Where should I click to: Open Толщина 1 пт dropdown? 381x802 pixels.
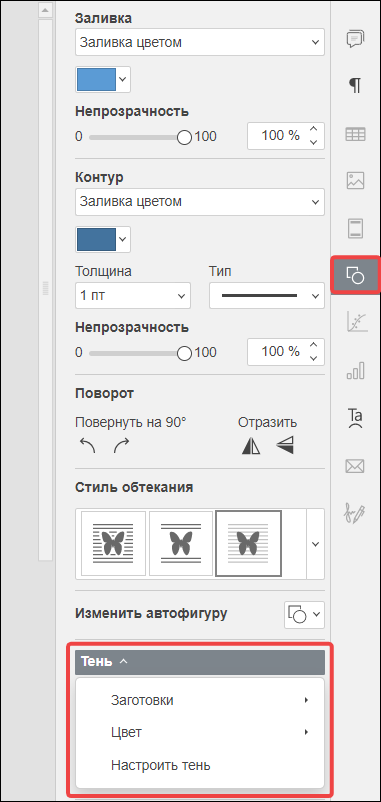pos(133,296)
